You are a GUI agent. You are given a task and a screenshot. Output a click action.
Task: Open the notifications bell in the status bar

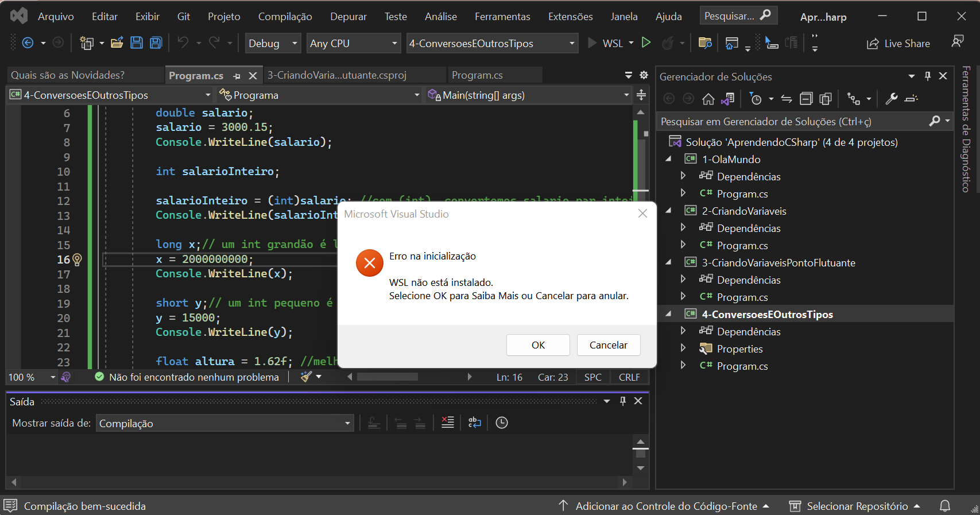(944, 506)
